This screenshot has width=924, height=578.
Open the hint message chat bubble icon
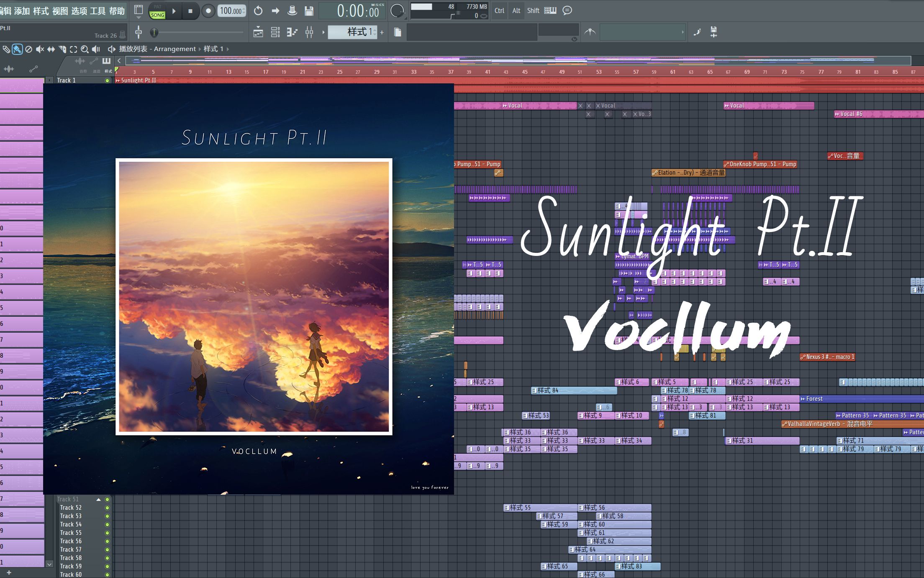567,10
